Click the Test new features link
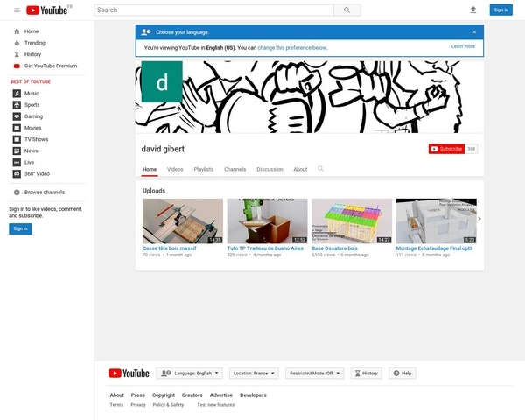Image resolution: width=525 pixels, height=420 pixels. click(x=216, y=405)
